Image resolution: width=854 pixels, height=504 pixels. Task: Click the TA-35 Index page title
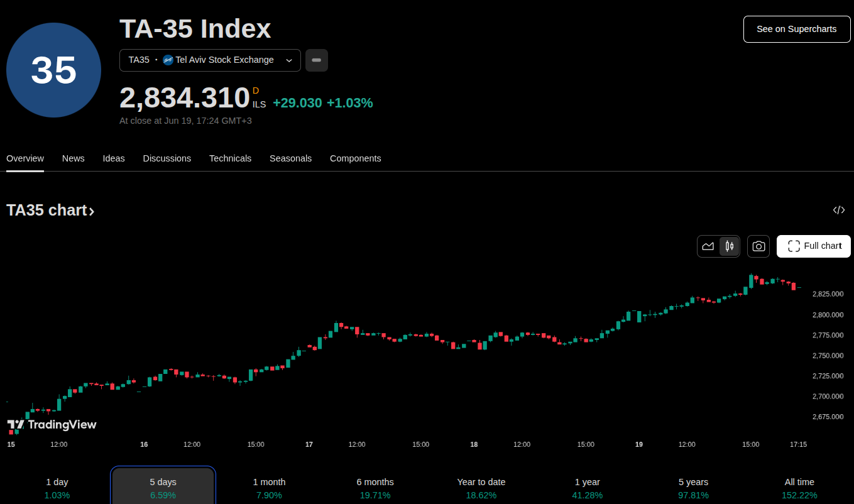coord(195,29)
